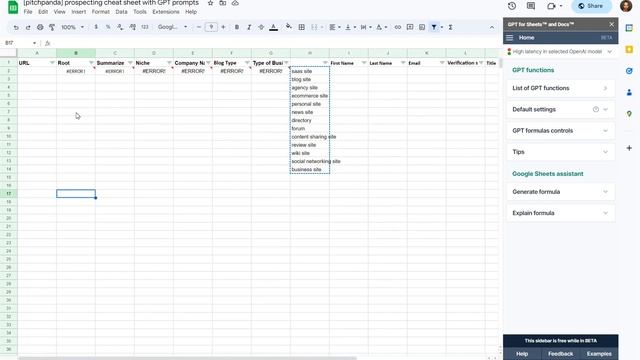
Task: Toggle strikethrough formatting
Action: [261, 27]
